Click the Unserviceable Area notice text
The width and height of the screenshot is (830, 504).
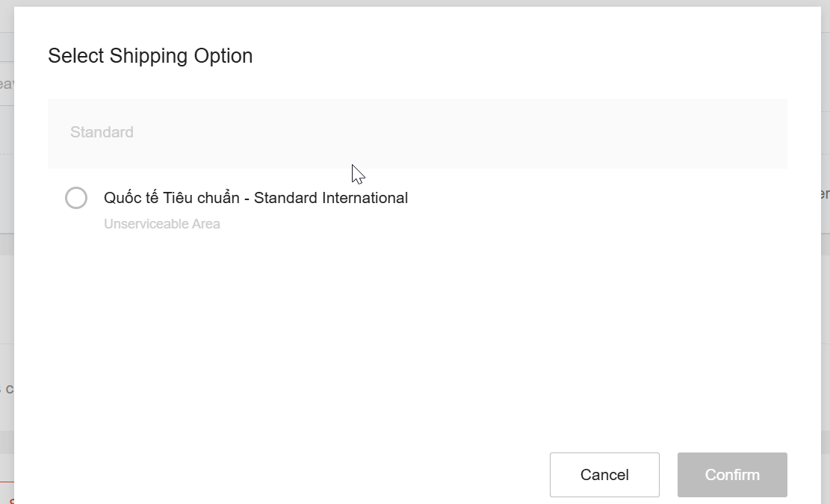(x=162, y=224)
